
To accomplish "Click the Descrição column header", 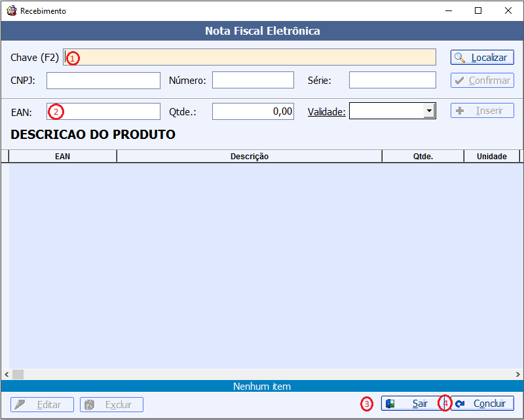I will click(249, 157).
